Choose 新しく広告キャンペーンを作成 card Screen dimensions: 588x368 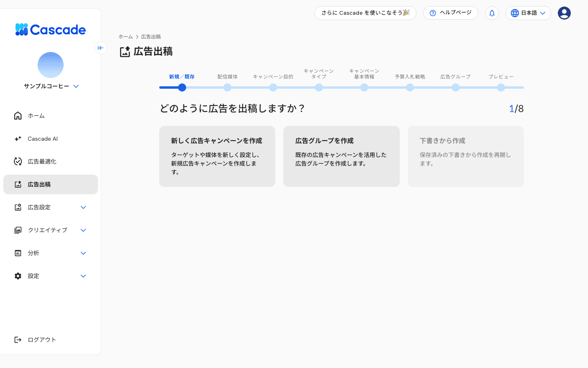click(217, 156)
